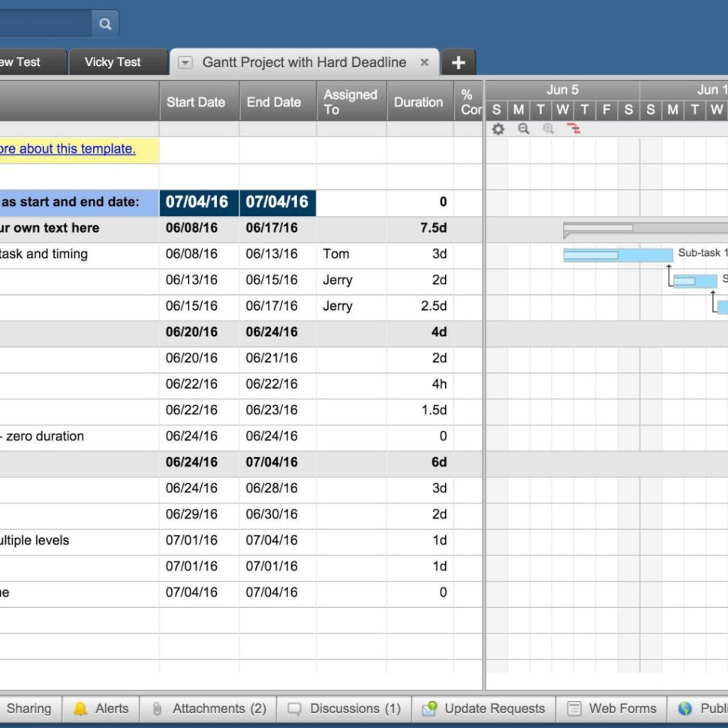Toggle the critical path display
Screen dimensions: 728x728
[x=573, y=128]
